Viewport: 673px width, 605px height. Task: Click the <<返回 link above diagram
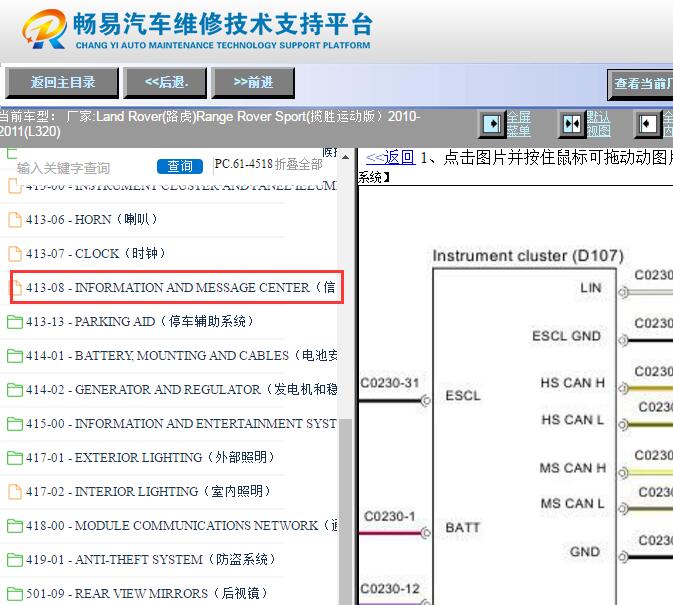[390, 157]
